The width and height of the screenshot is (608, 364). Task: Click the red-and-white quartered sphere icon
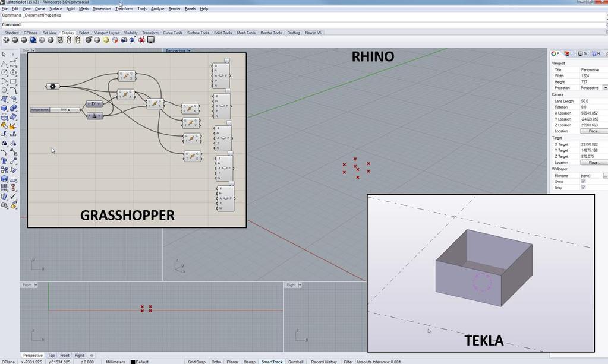pyautogui.click(x=115, y=40)
